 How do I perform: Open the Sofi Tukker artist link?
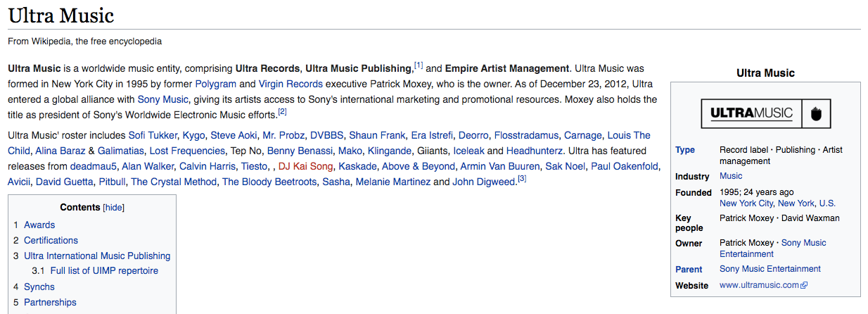152,135
